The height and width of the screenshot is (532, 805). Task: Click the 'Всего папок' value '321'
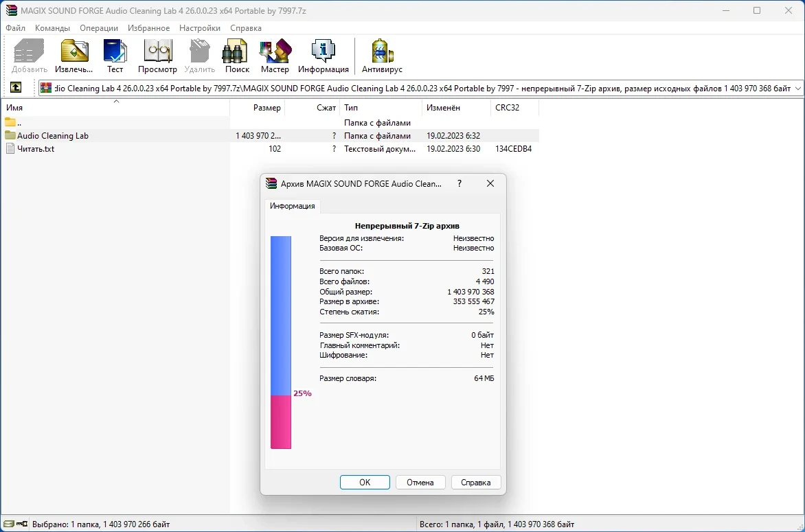coord(488,271)
